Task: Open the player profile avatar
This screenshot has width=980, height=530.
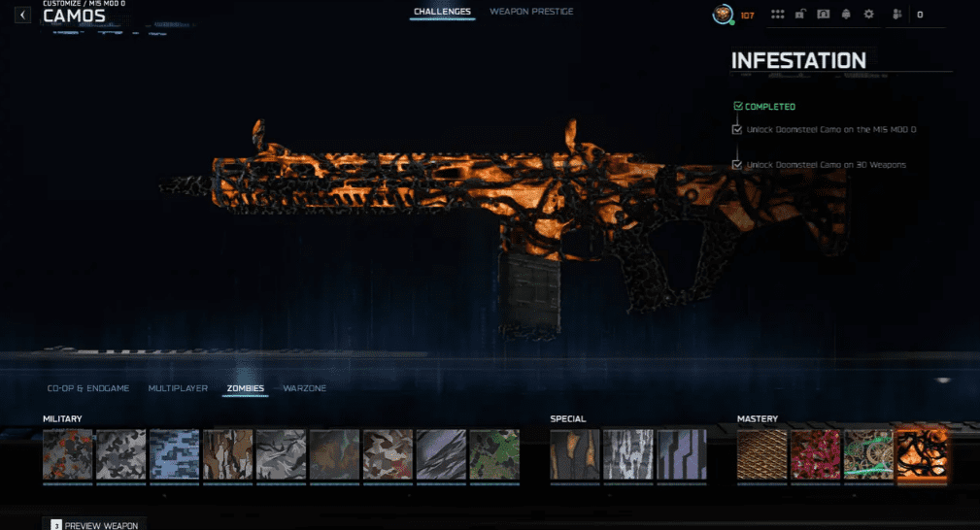Action: [x=722, y=15]
